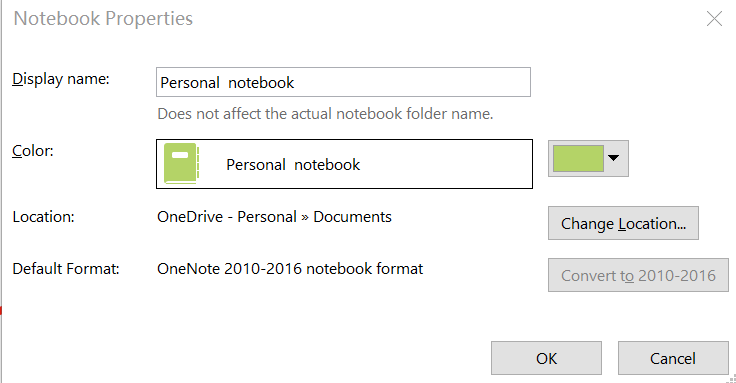The width and height of the screenshot is (736, 383).
Task: Click the Color label
Action: click(x=33, y=151)
